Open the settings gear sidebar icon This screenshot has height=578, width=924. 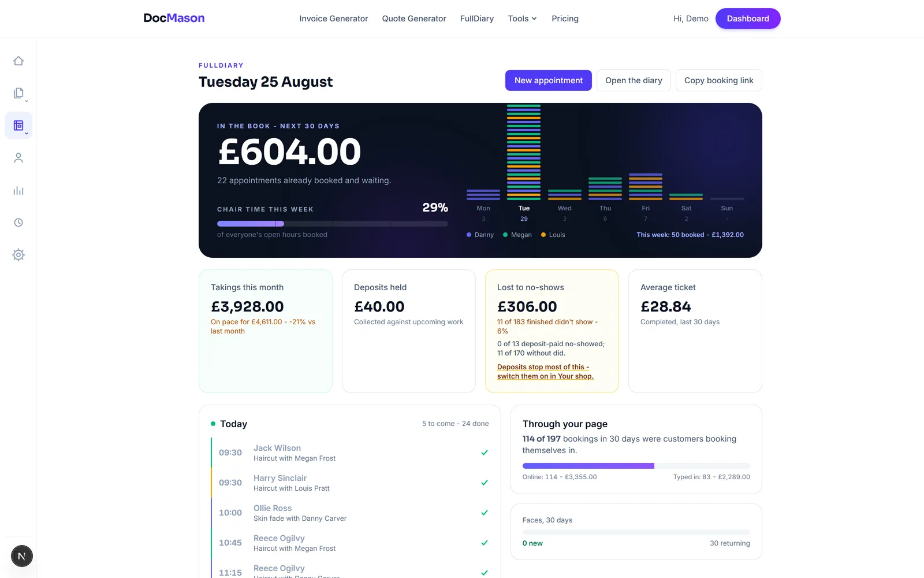click(18, 255)
